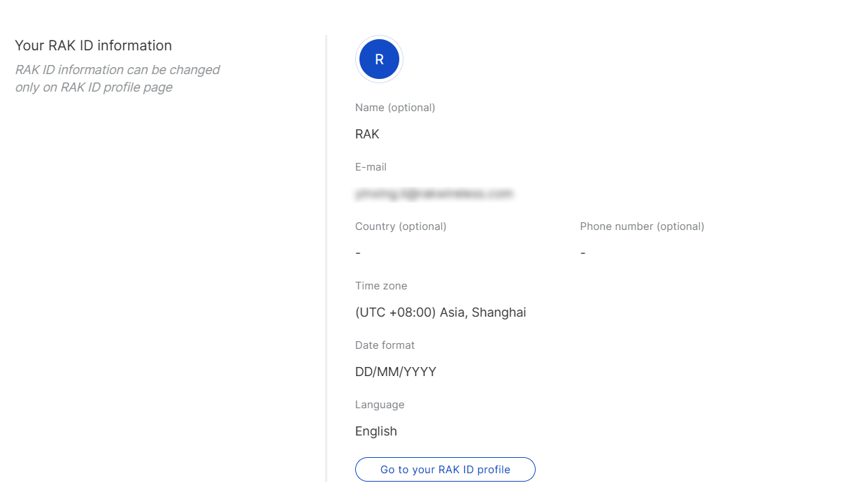Click the RAK ID profile page note text
The width and height of the screenshot is (851, 504).
pos(117,78)
